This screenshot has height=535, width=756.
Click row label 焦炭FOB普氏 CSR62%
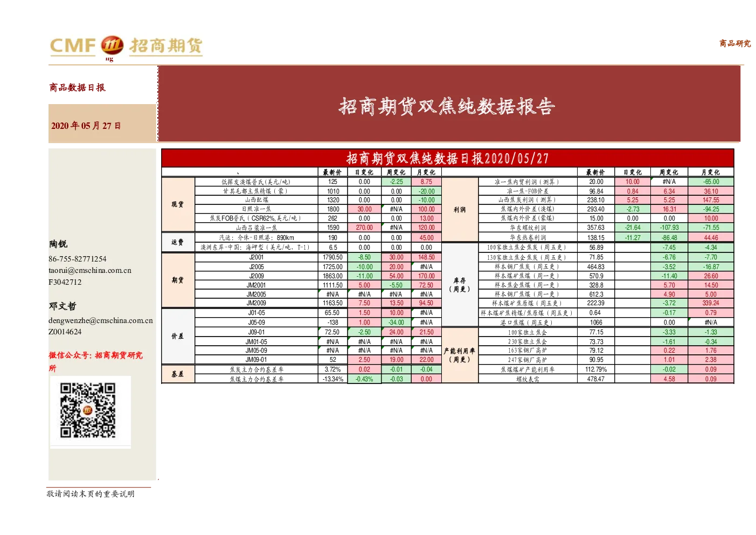pos(256,218)
